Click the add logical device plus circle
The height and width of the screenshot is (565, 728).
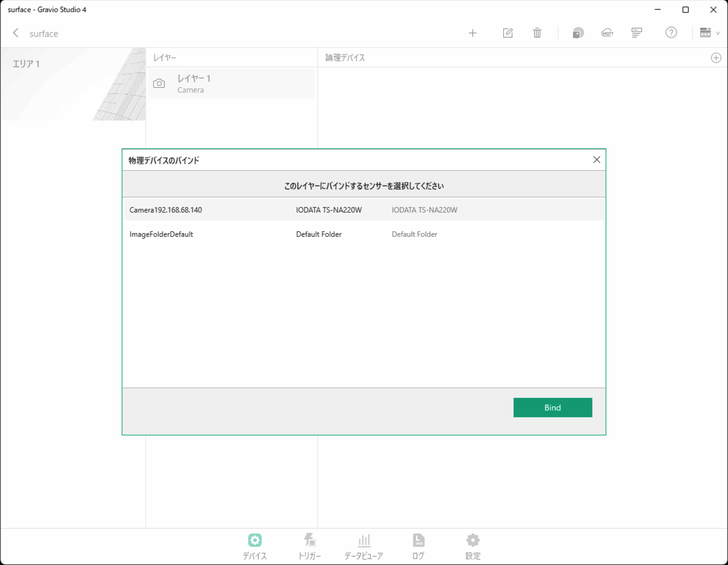(x=716, y=58)
